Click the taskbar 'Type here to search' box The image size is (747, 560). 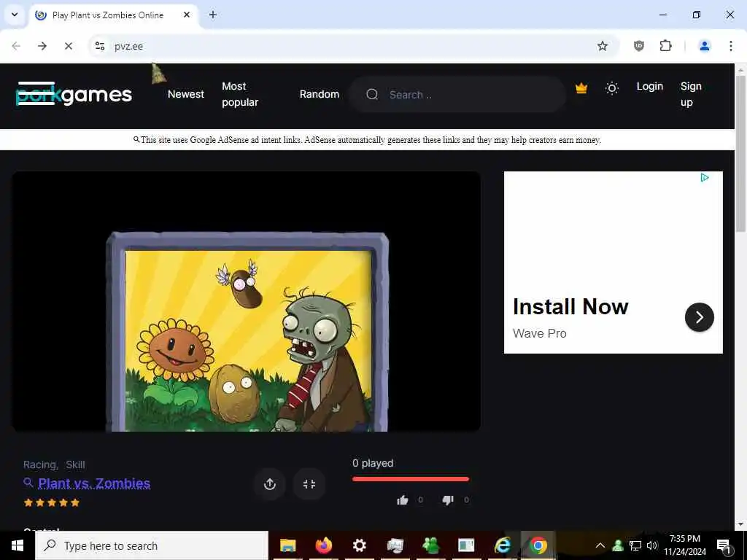pos(152,545)
